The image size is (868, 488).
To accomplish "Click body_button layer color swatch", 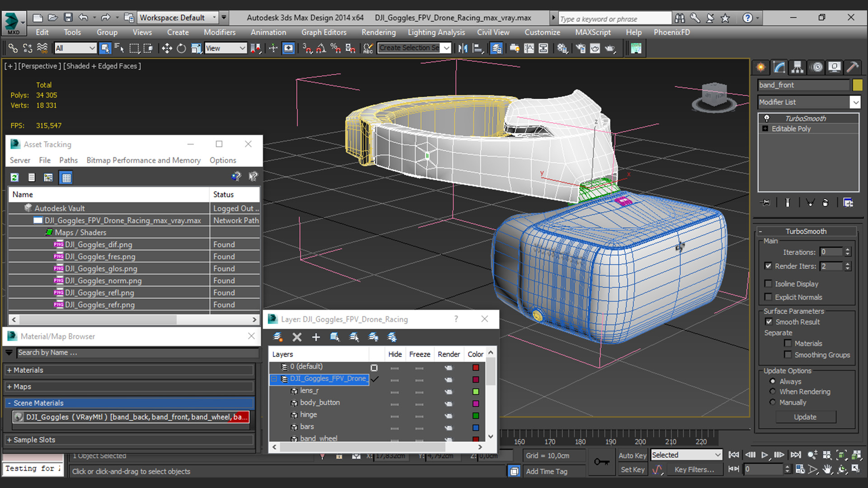I will pos(476,403).
